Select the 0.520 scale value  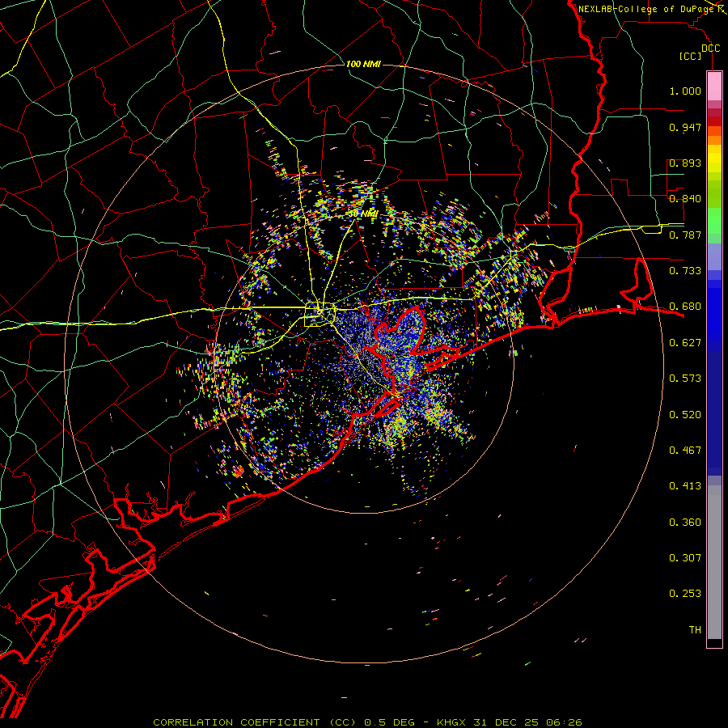(x=685, y=415)
